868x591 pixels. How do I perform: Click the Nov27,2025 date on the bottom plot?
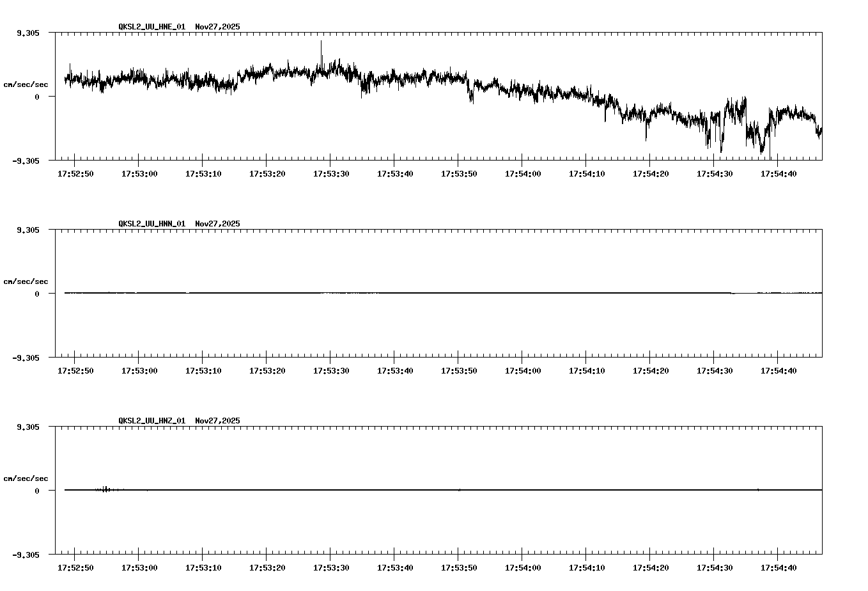click(x=217, y=420)
